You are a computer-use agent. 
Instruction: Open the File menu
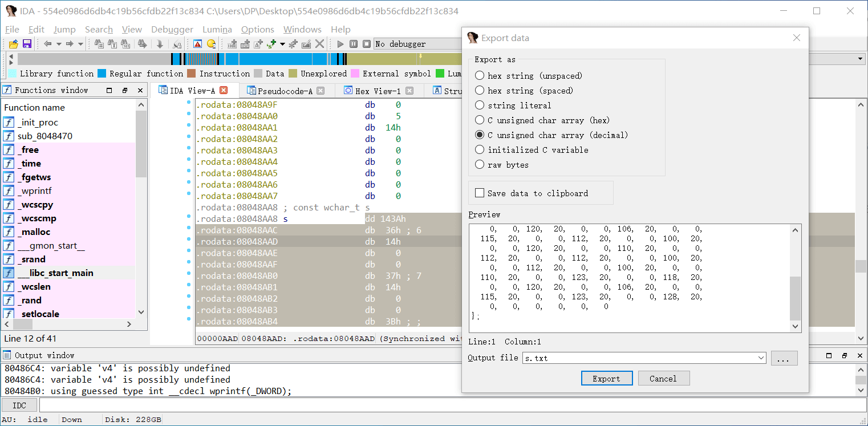point(12,29)
